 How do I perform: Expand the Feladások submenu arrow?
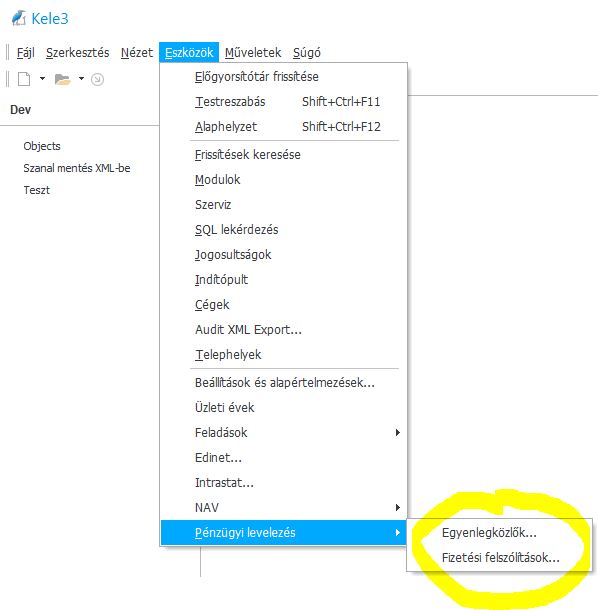pyautogui.click(x=397, y=433)
